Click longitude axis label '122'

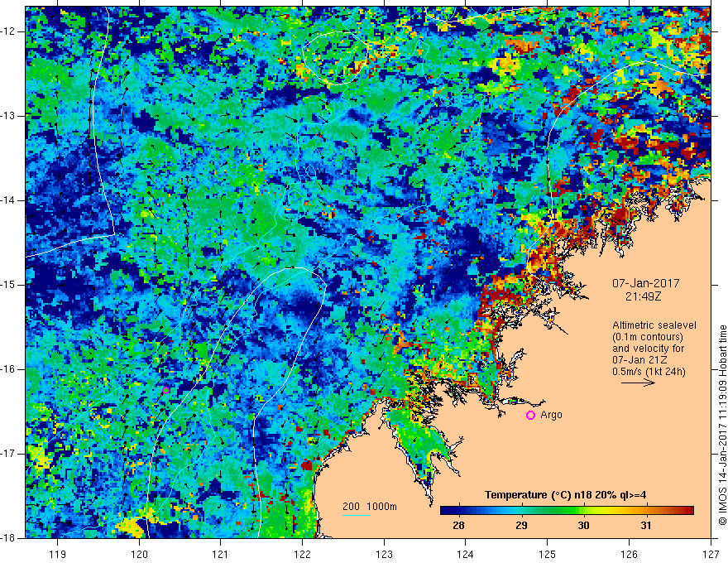click(302, 554)
